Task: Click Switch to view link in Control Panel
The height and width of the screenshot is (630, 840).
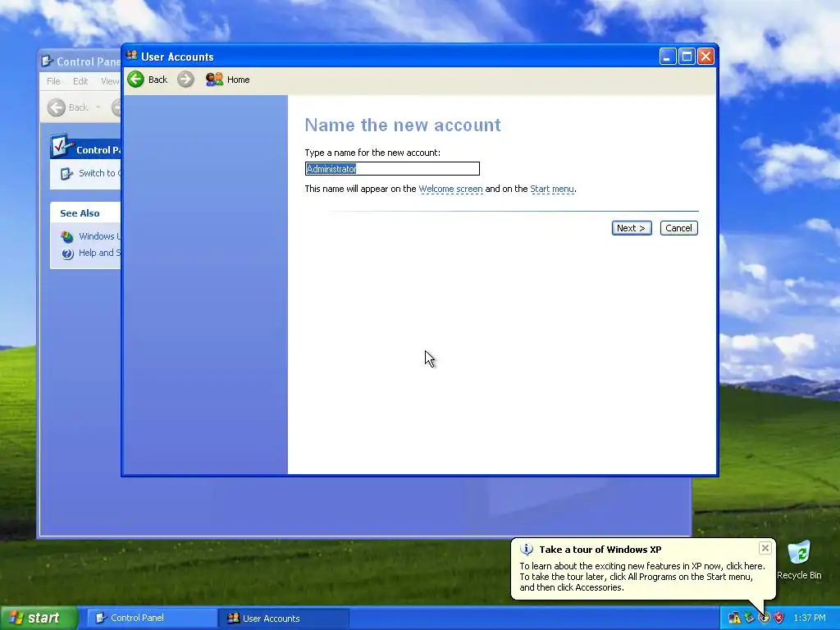Action: coord(99,173)
